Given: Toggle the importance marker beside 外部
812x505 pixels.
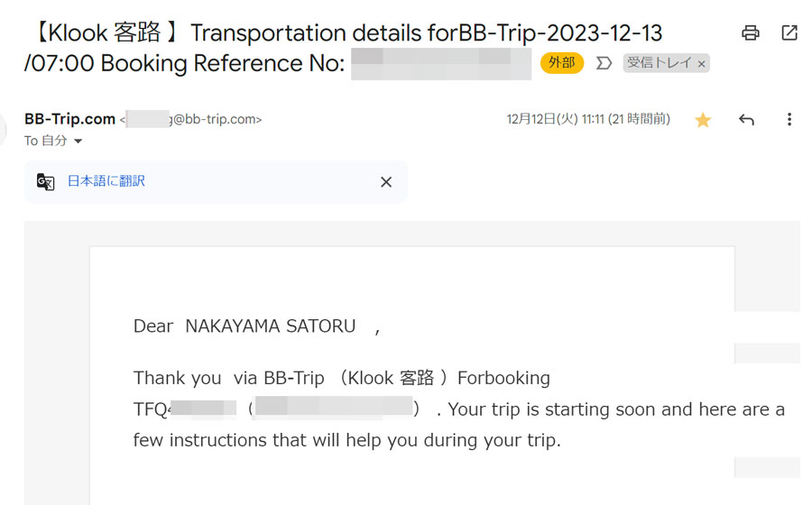Looking at the screenshot, I should pyautogui.click(x=604, y=63).
